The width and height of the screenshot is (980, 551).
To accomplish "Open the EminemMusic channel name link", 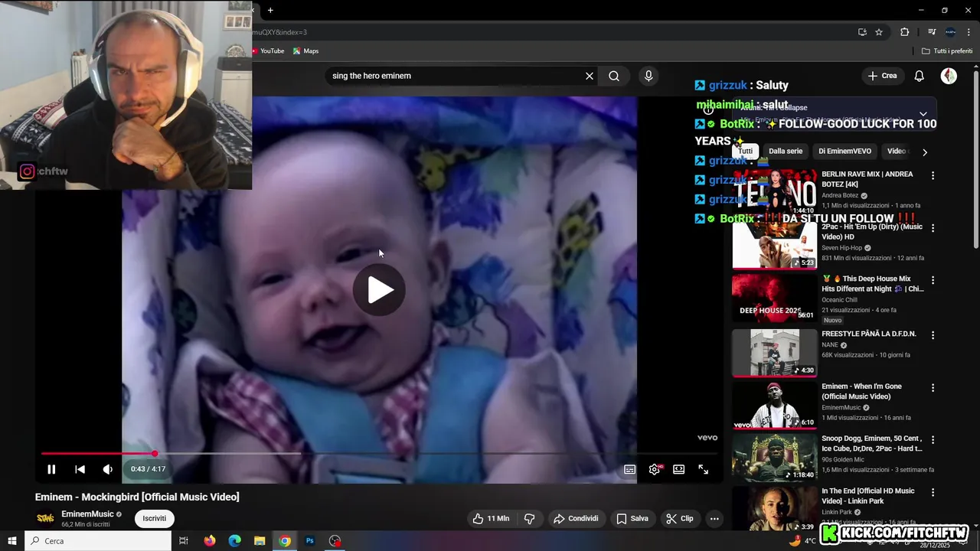I will [87, 514].
